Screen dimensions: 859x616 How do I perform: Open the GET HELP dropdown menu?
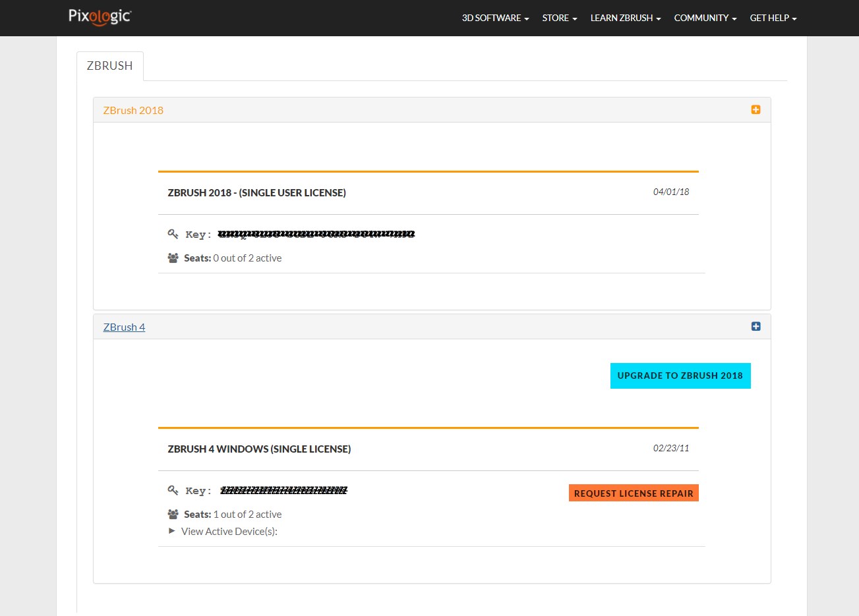(x=773, y=18)
